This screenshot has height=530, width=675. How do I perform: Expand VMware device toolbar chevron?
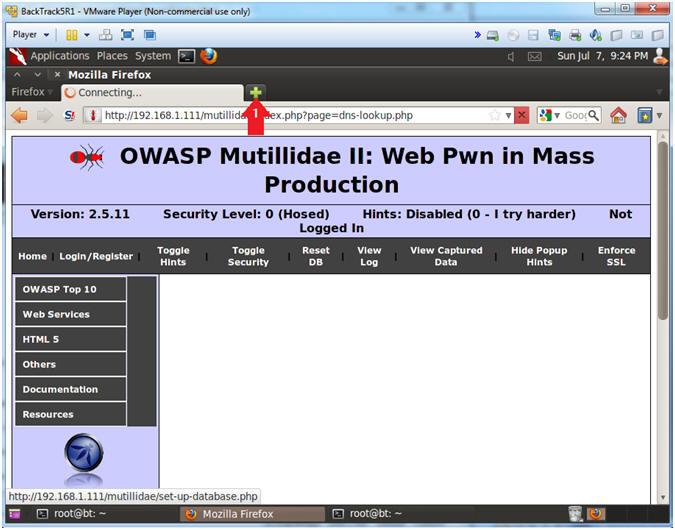click(x=477, y=35)
